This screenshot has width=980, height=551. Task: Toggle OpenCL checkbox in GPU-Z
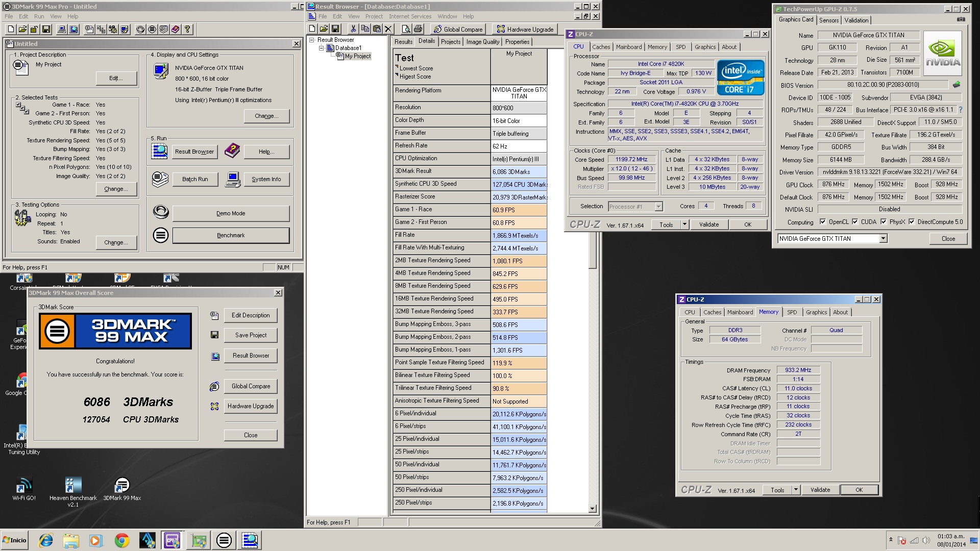point(822,221)
